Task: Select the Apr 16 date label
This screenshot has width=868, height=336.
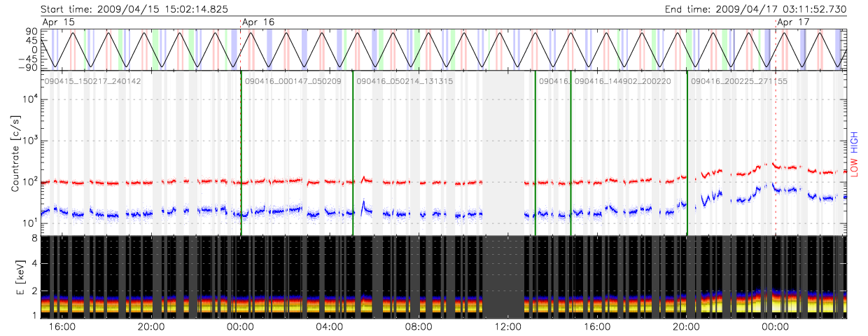Action: (x=258, y=22)
